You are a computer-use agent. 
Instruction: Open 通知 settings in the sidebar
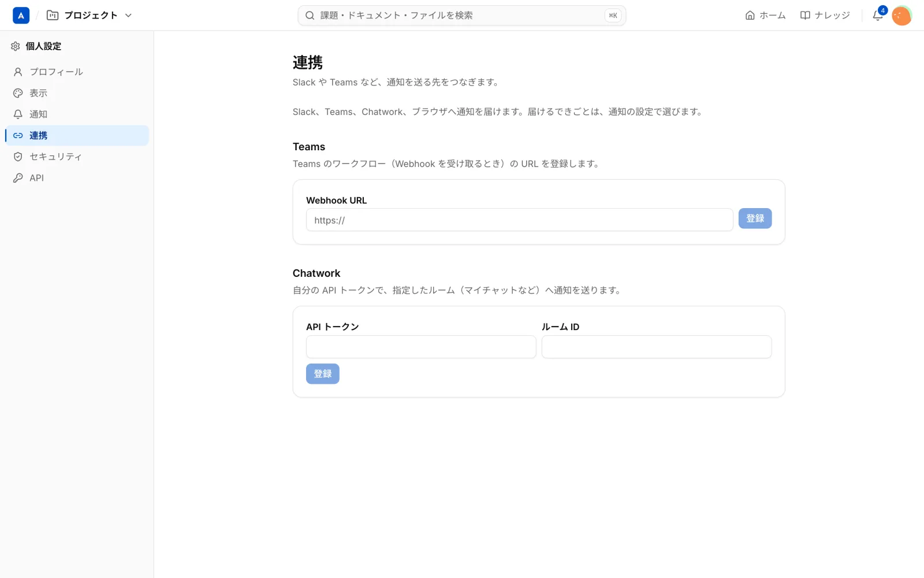[77, 114]
